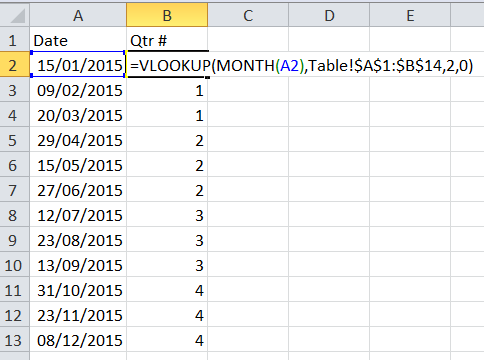Click cell with date 15/01/2015
This screenshot has height=360, width=484.
(78, 65)
